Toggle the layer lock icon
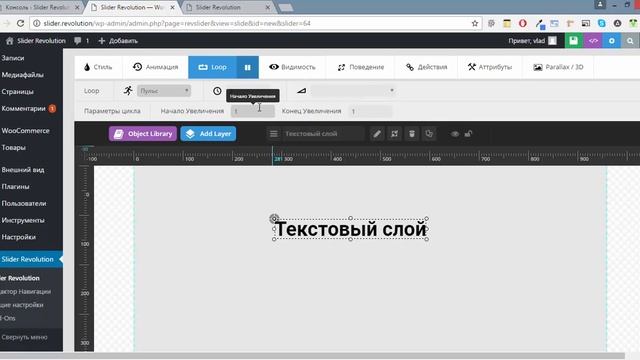This screenshot has width=640, height=360. pyautogui.click(x=468, y=133)
